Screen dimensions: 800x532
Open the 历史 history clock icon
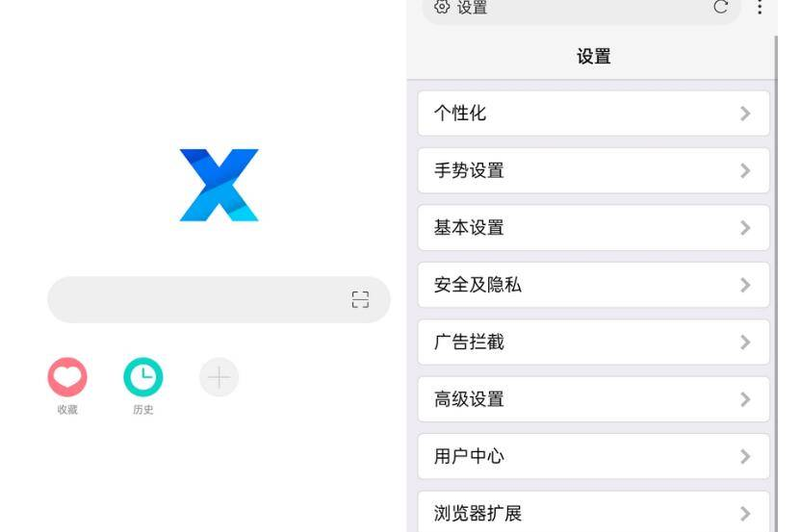[142, 378]
